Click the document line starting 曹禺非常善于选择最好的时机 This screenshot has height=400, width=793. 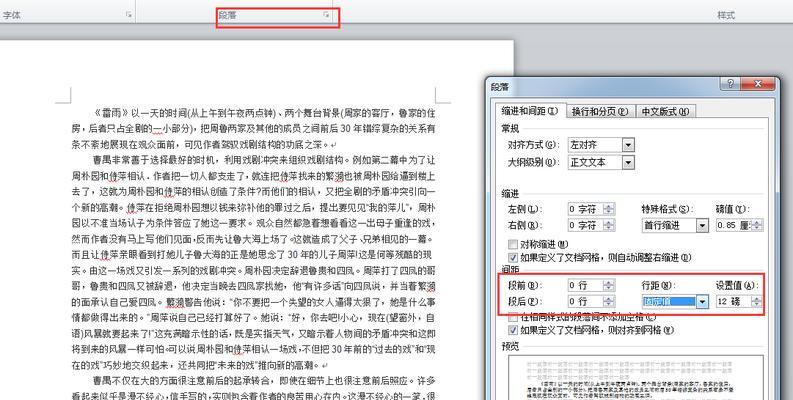coord(264,160)
